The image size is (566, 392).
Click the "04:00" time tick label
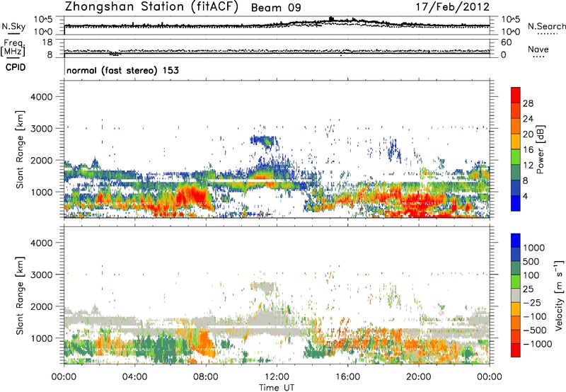tap(135, 377)
